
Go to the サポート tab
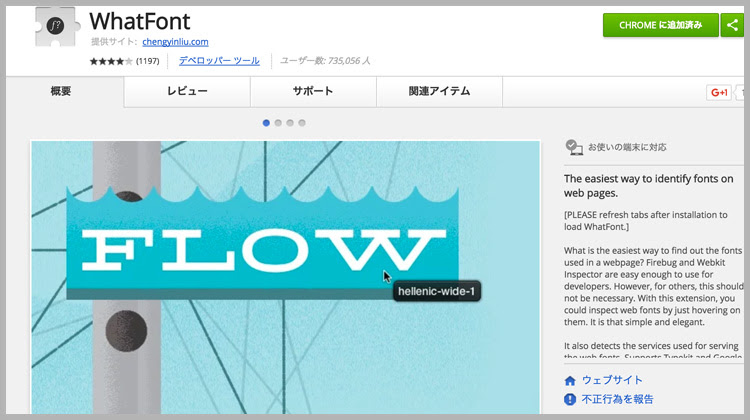tap(313, 92)
